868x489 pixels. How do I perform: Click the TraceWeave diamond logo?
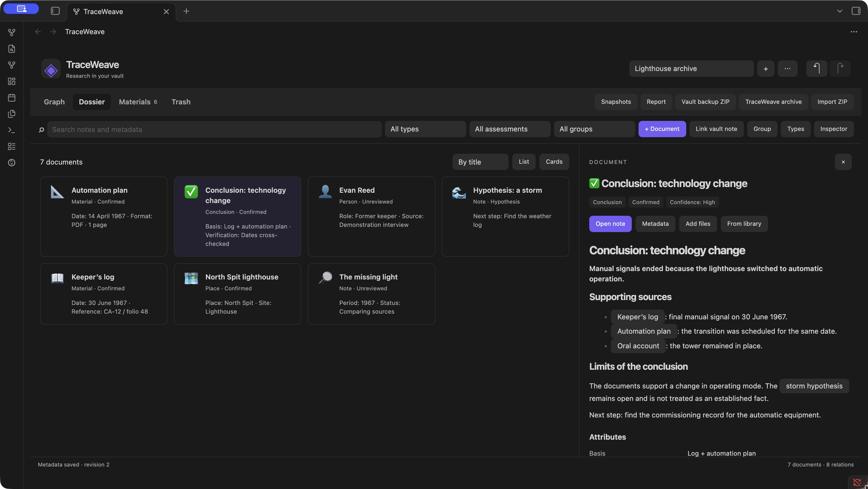(x=51, y=69)
